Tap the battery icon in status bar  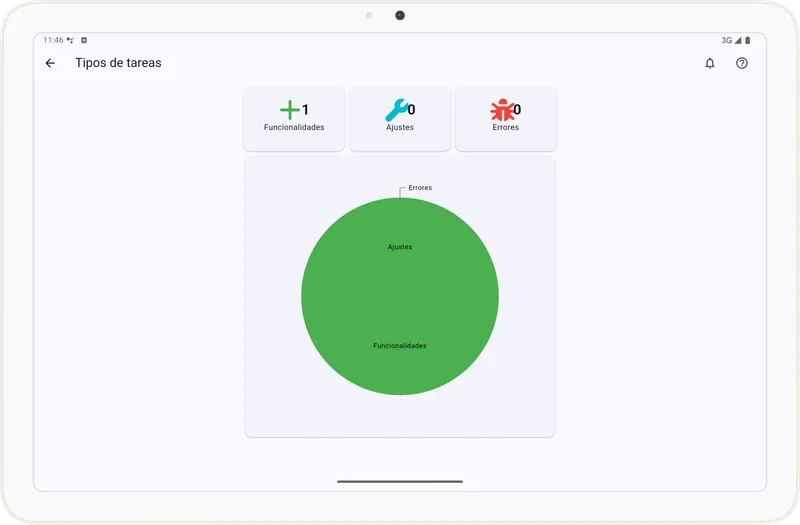click(747, 41)
